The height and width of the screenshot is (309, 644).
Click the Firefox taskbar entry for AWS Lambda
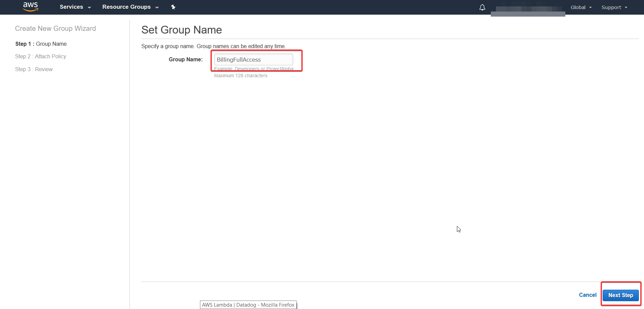click(x=248, y=305)
